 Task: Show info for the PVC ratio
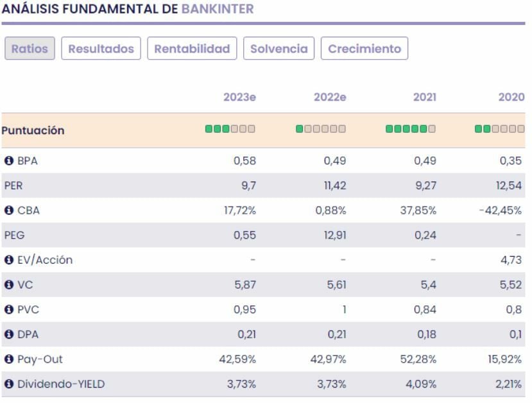(9, 310)
